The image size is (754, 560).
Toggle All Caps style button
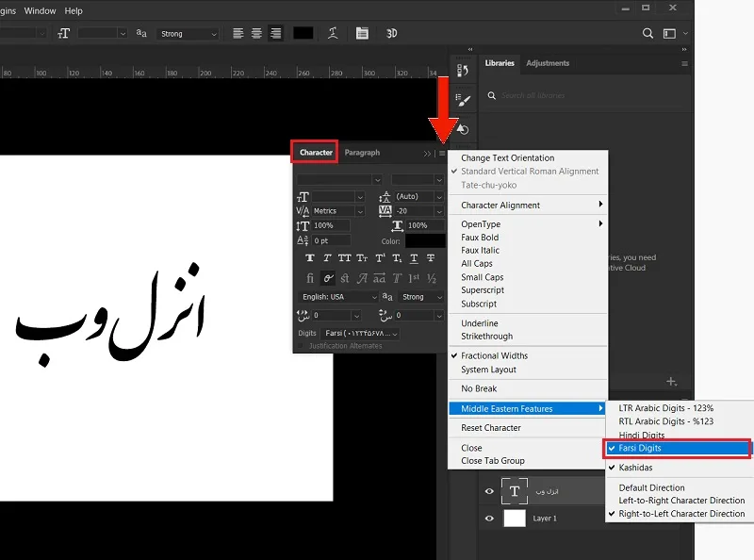(x=344, y=258)
